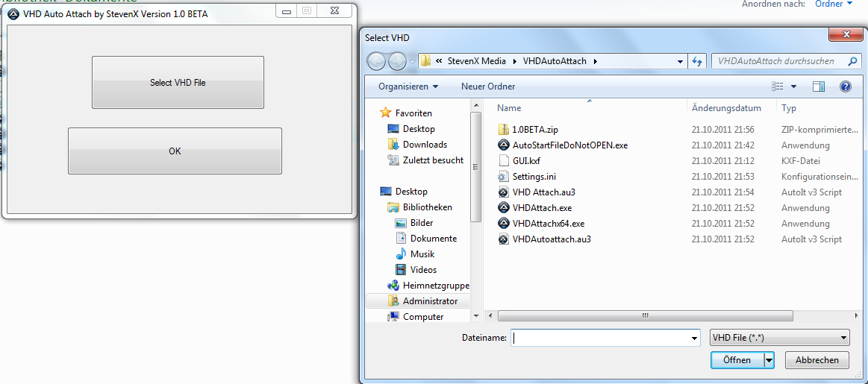This screenshot has height=384, width=868.
Task: Click the Öffnen button
Action: [737, 359]
